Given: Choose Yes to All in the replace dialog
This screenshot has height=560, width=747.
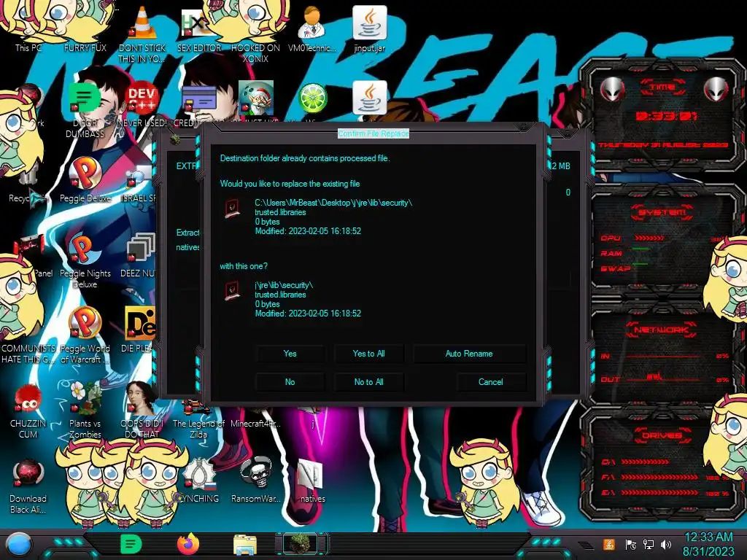Looking at the screenshot, I should 368,354.
